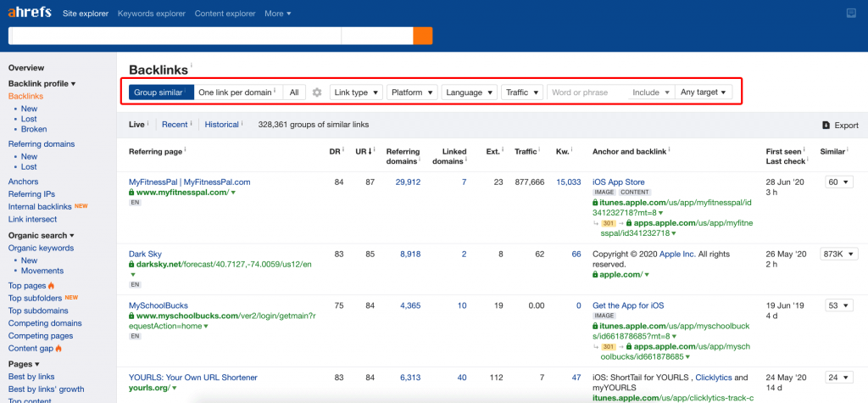Collapse the Organic search section

pos(41,236)
